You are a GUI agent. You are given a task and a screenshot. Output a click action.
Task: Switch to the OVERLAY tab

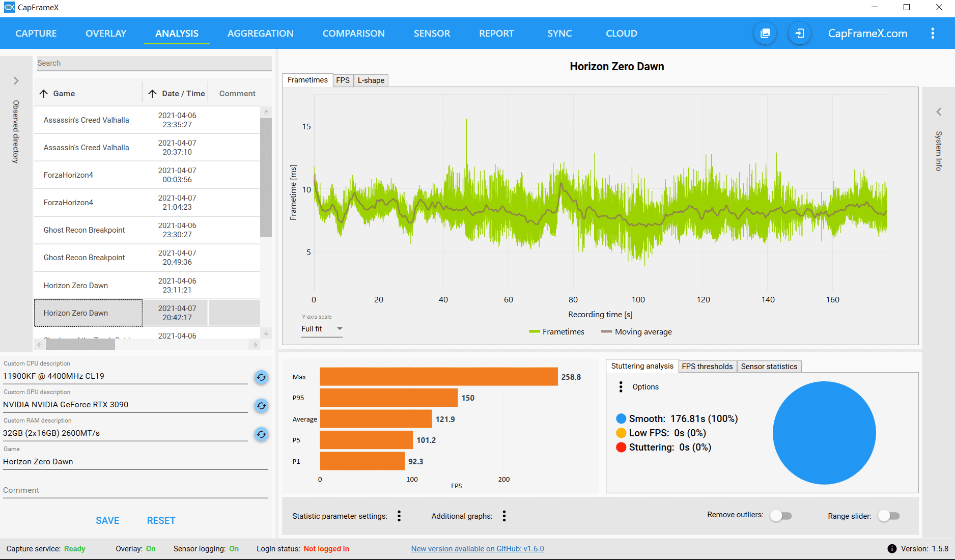coord(106,34)
